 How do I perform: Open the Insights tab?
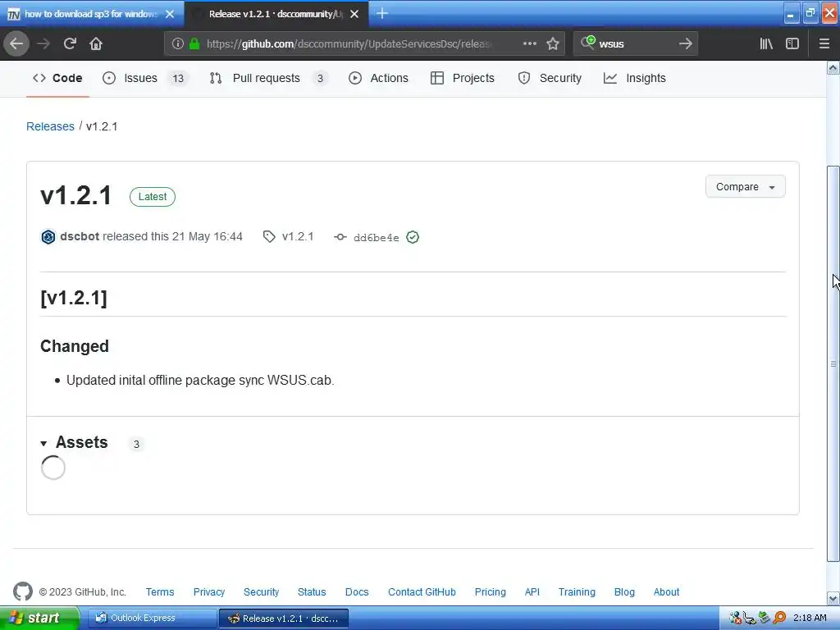635,78
